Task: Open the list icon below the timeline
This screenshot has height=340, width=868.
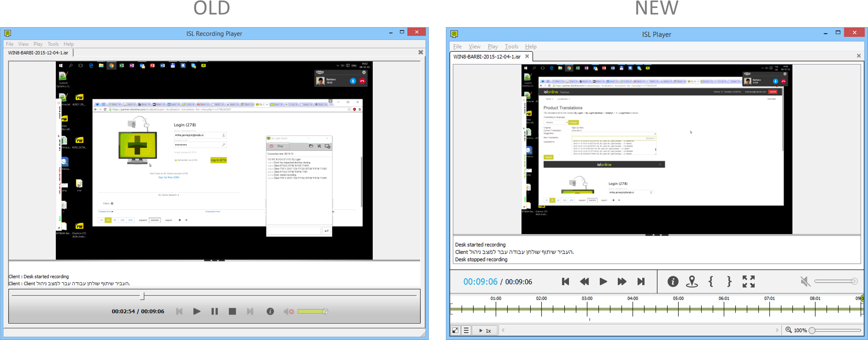Action: pyautogui.click(x=466, y=330)
